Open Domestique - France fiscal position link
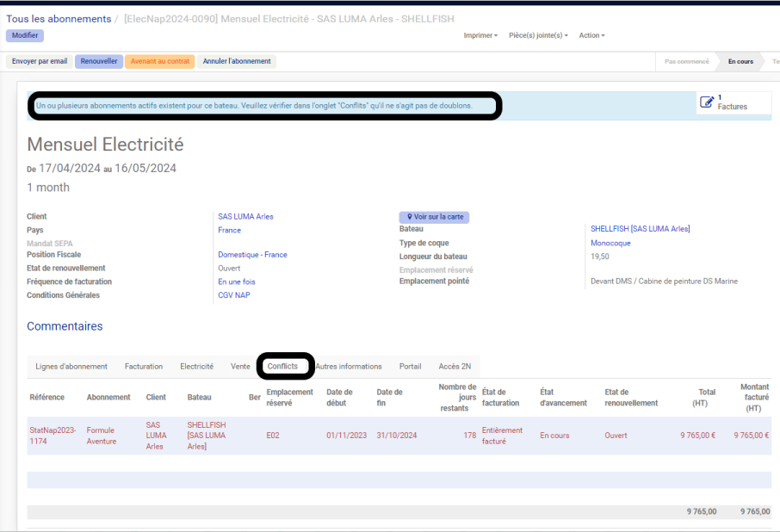The image size is (780, 532). [252, 255]
